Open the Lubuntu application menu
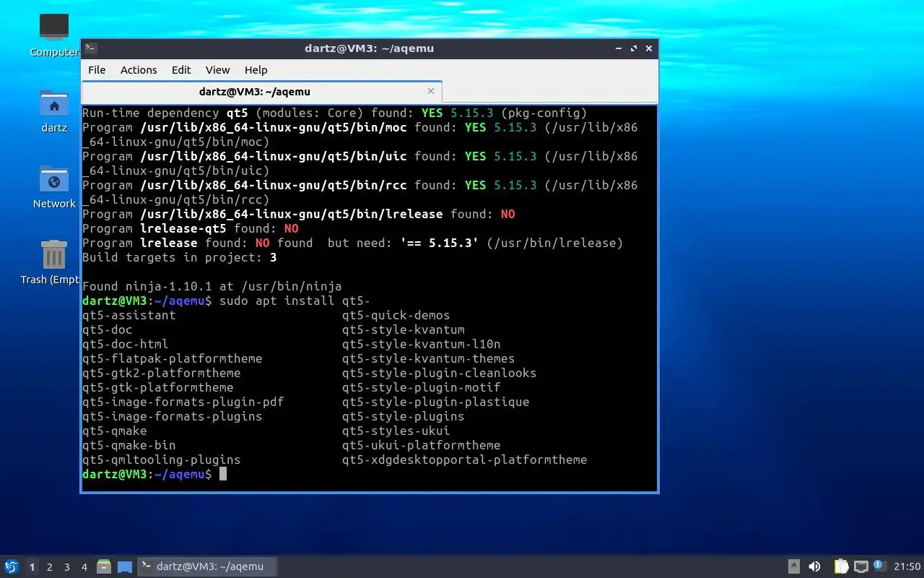This screenshot has height=578, width=924. 11,566
